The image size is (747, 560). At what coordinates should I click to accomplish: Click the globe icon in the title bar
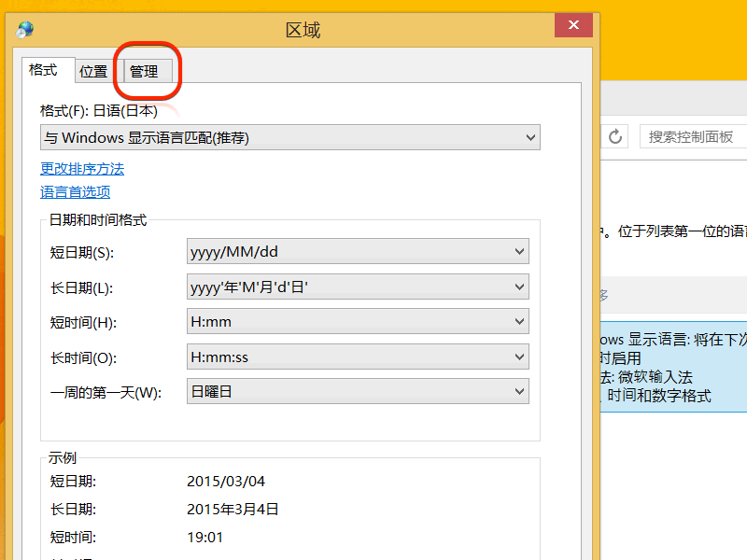(x=25, y=29)
